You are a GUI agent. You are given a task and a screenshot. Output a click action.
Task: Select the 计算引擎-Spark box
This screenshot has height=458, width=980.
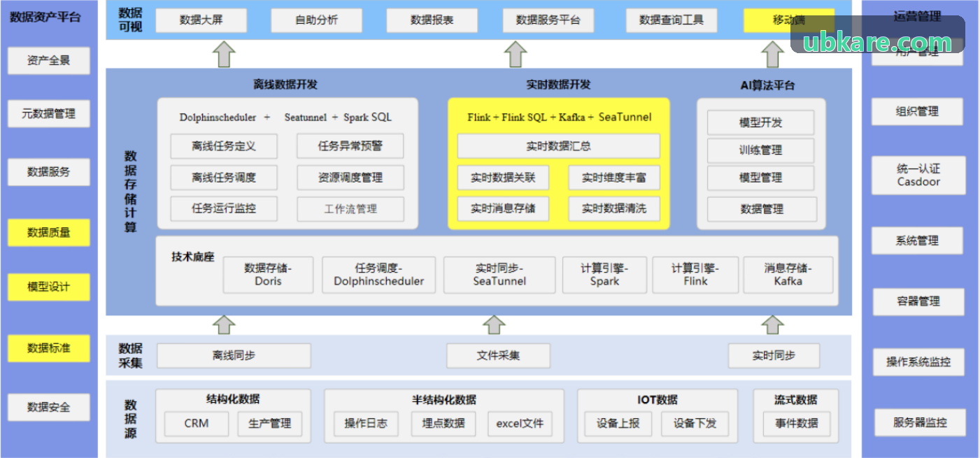pyautogui.click(x=604, y=275)
